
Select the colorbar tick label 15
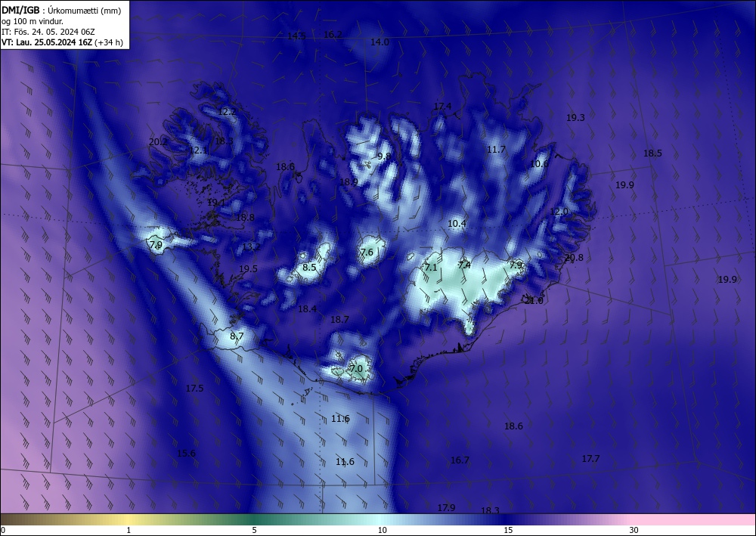(508, 531)
